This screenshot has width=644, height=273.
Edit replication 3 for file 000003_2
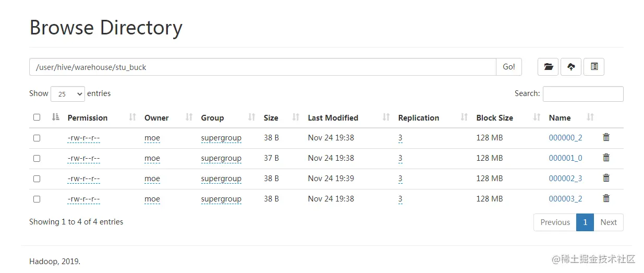[x=400, y=199]
